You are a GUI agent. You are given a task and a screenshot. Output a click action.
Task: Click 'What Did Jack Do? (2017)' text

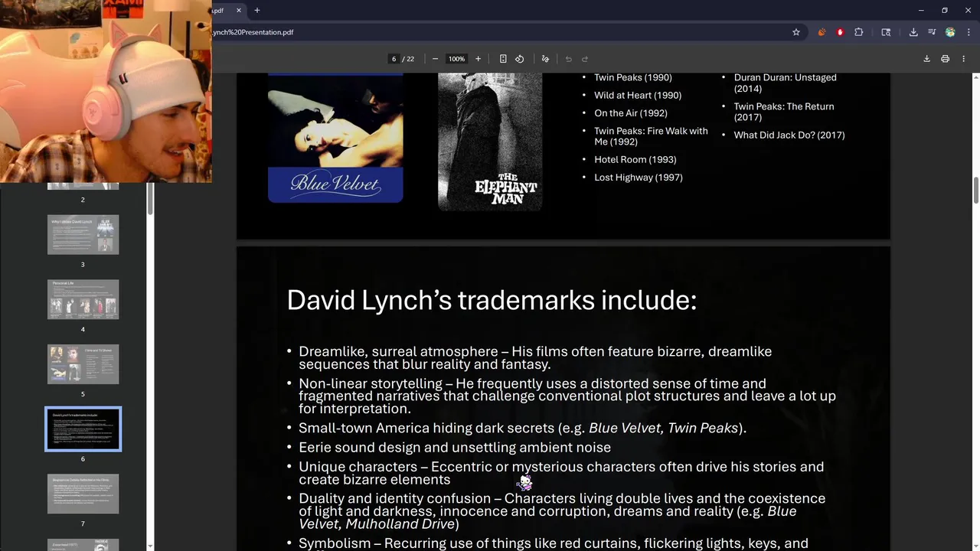click(x=789, y=135)
